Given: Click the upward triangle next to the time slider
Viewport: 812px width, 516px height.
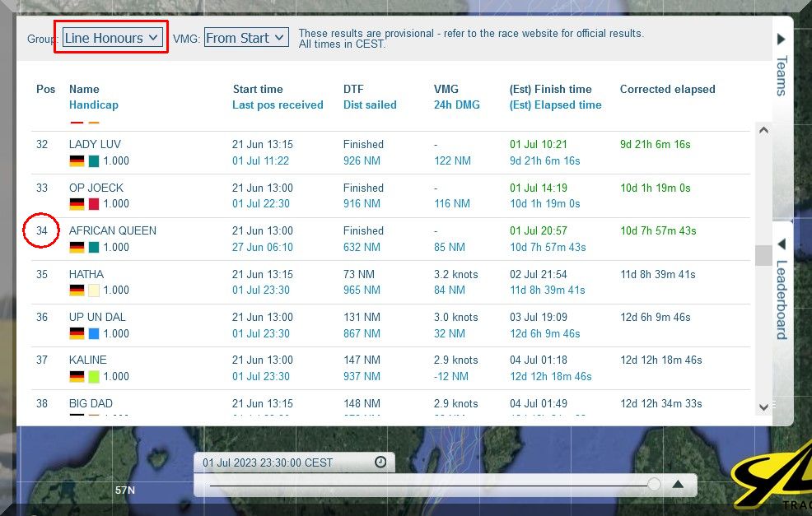Looking at the screenshot, I should point(678,485).
